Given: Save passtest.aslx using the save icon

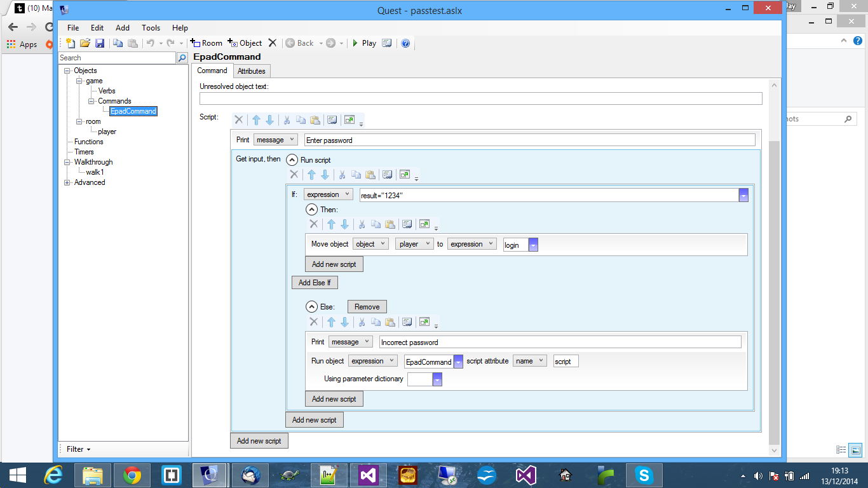Looking at the screenshot, I should coord(100,43).
